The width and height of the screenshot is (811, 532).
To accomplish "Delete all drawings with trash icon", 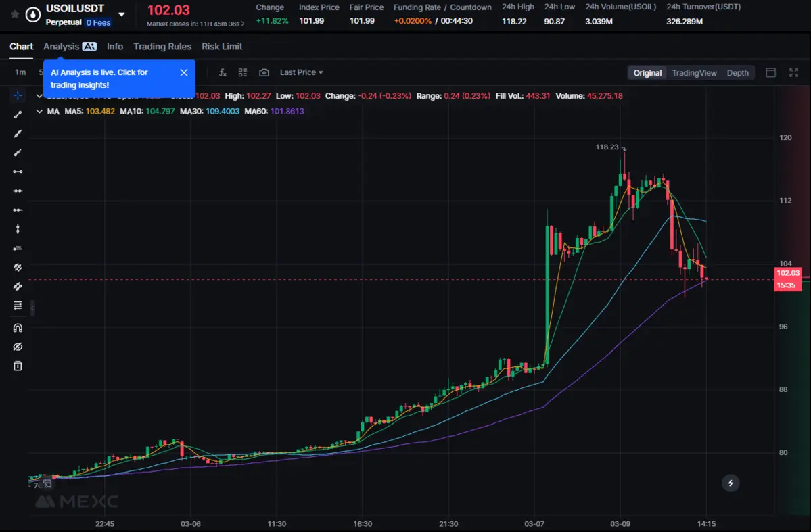I will pyautogui.click(x=18, y=366).
